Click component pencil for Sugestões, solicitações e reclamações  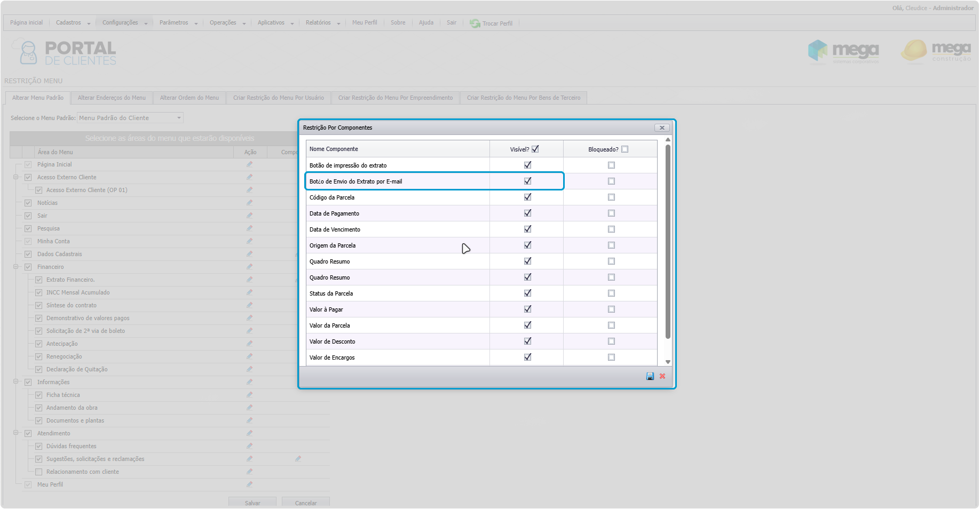(x=298, y=459)
